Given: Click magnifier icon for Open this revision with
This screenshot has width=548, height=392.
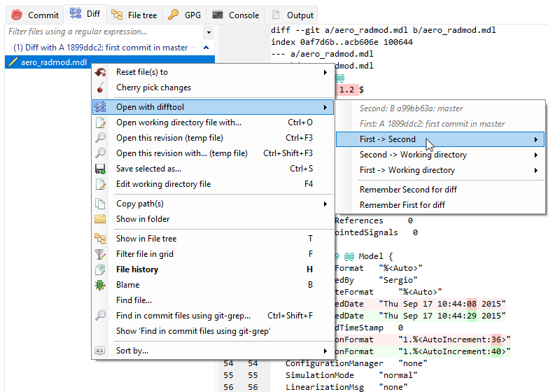Looking at the screenshot, I should (x=100, y=153).
